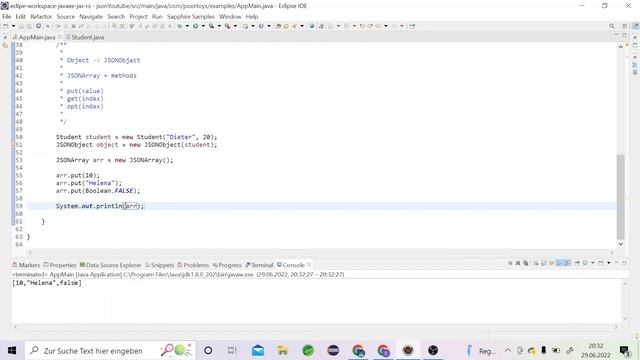Click the Pin Editor toolbar icon
The width and height of the screenshot is (640, 360).
coord(412,26)
